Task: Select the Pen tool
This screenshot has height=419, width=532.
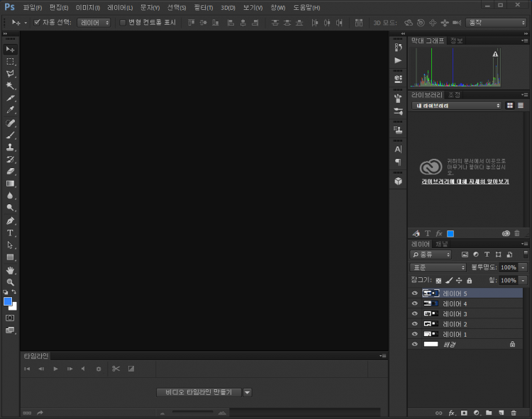Action: coord(11,220)
